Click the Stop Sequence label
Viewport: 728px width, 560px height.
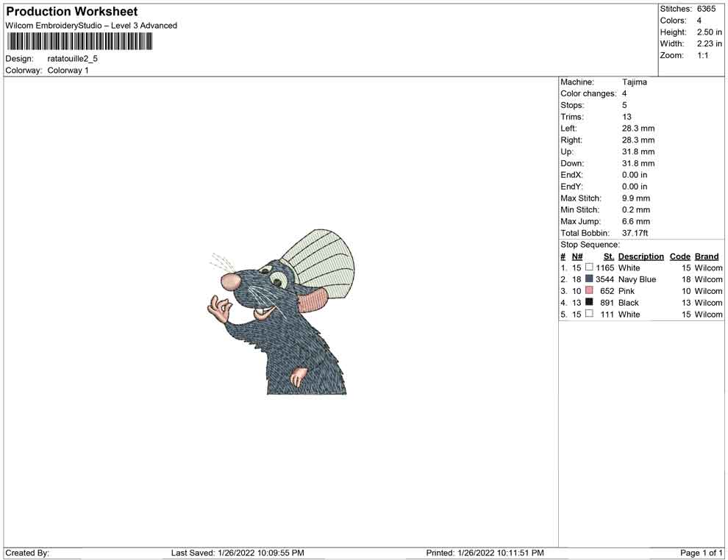pyautogui.click(x=590, y=245)
